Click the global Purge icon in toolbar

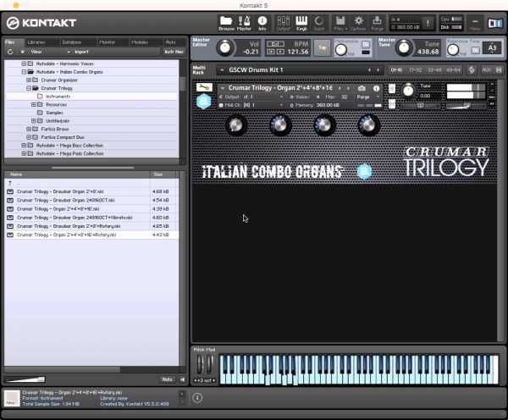tap(377, 24)
